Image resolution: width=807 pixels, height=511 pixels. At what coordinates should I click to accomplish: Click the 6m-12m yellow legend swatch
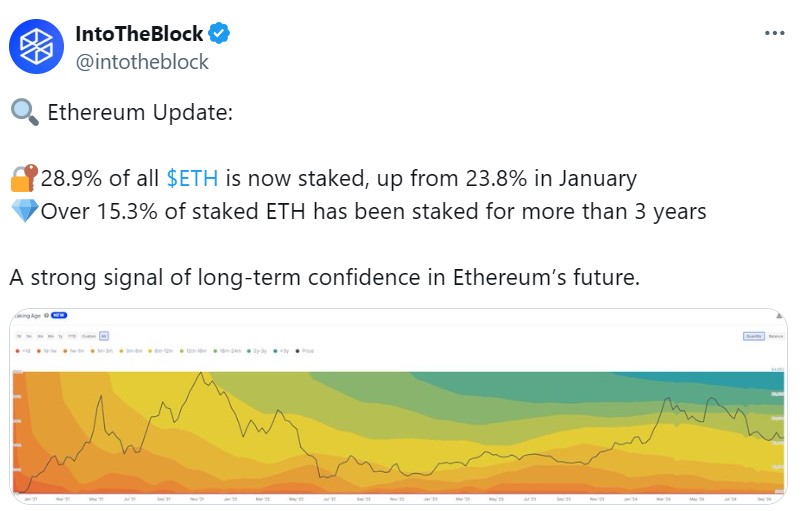click(x=150, y=351)
